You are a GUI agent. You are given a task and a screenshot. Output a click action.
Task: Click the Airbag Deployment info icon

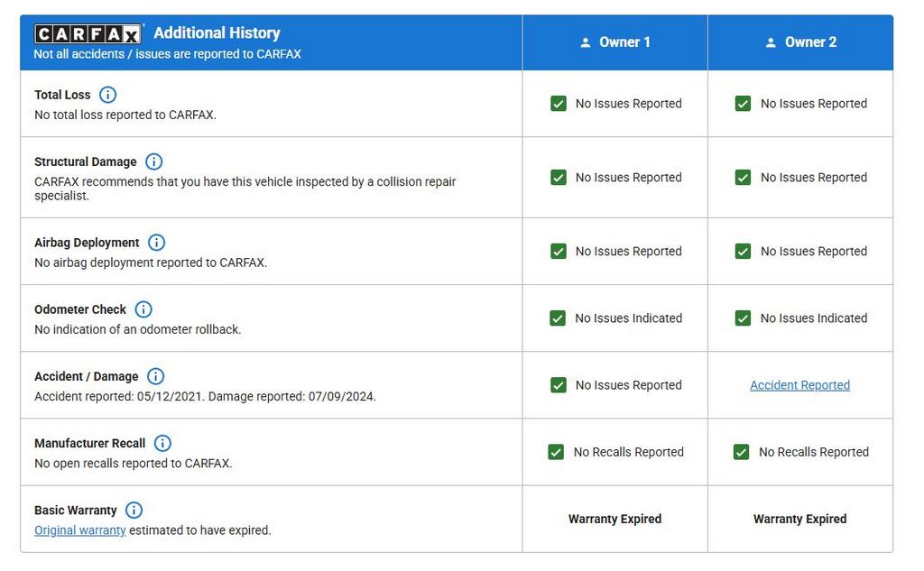click(156, 243)
